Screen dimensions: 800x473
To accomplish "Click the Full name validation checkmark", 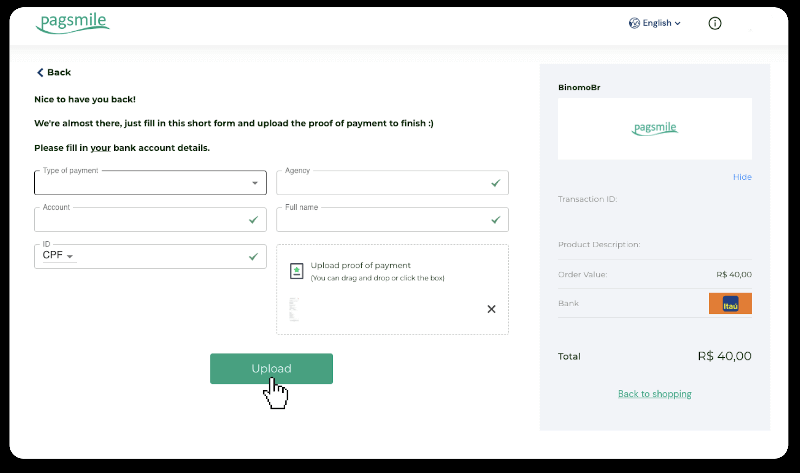I will (495, 219).
